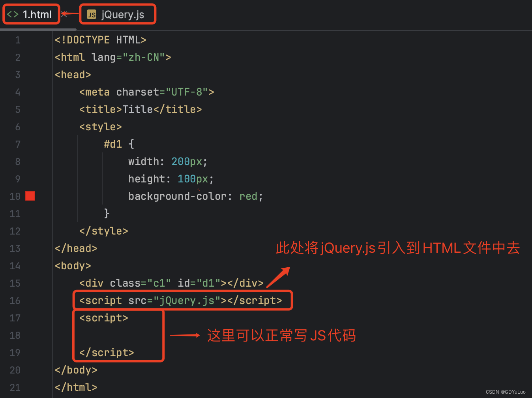Click line number 18 in gutter

(15, 335)
